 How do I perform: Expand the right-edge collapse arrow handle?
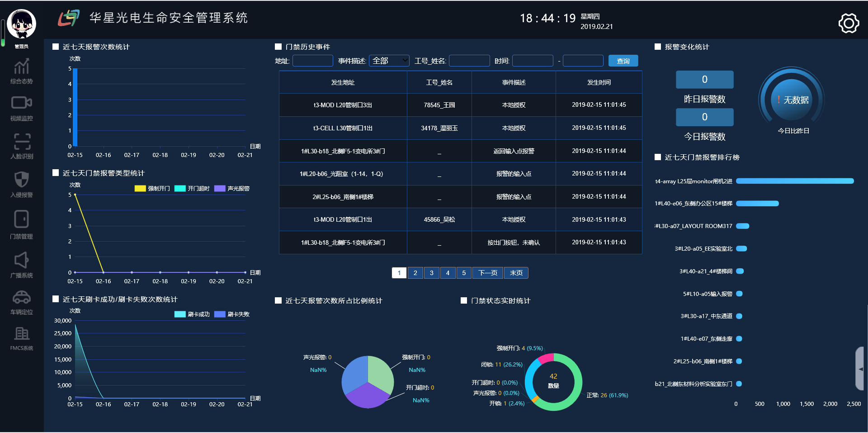point(860,369)
